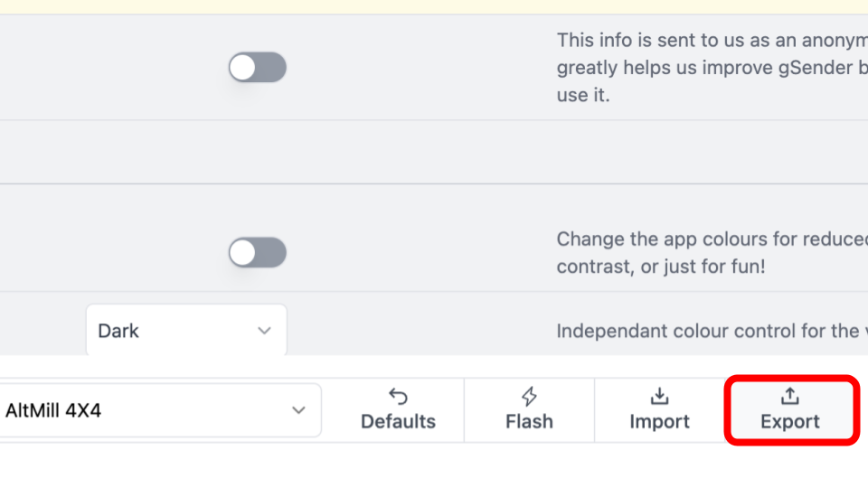Click the 'AltMill 4X4' profile text

click(x=53, y=410)
